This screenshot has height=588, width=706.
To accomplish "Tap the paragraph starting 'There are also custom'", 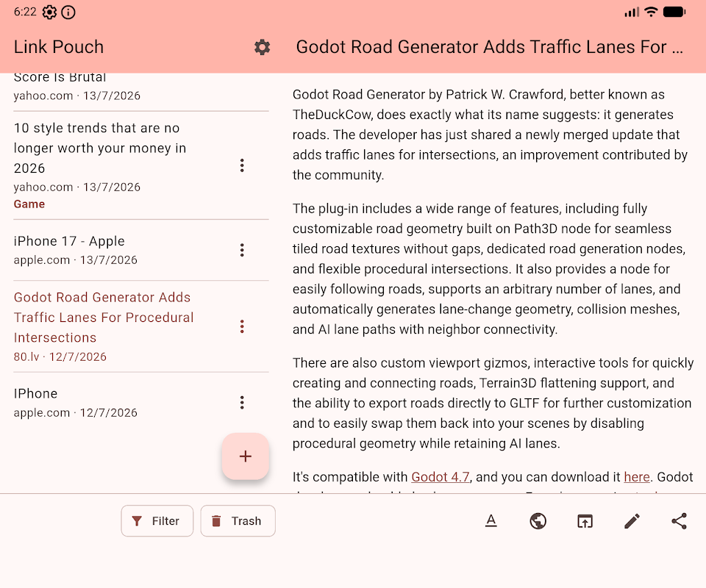I will click(x=493, y=403).
